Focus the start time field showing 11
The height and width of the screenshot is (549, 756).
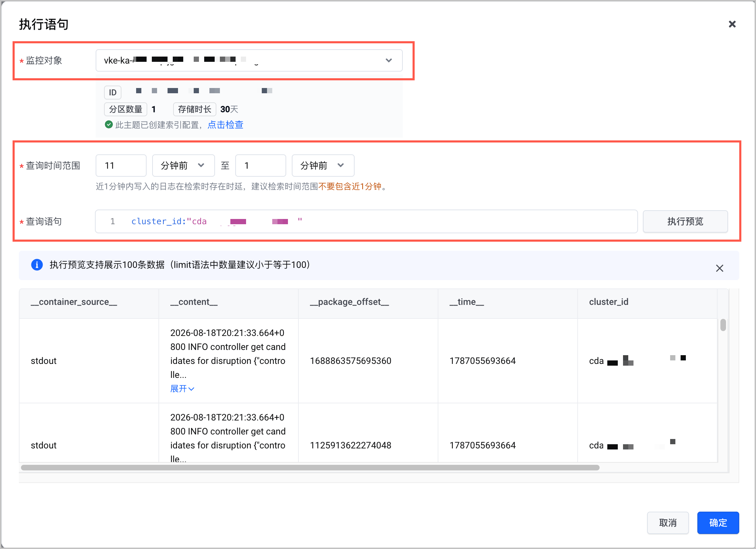[x=121, y=166]
